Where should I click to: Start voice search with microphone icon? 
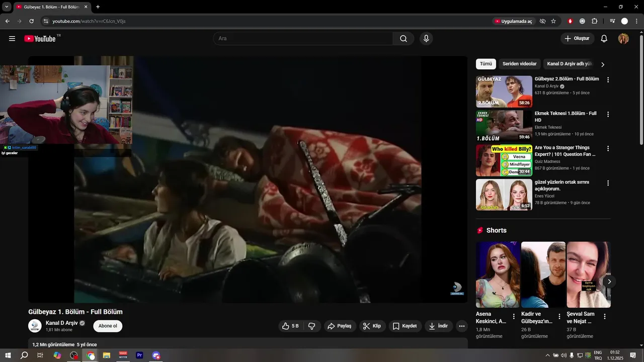(x=426, y=39)
